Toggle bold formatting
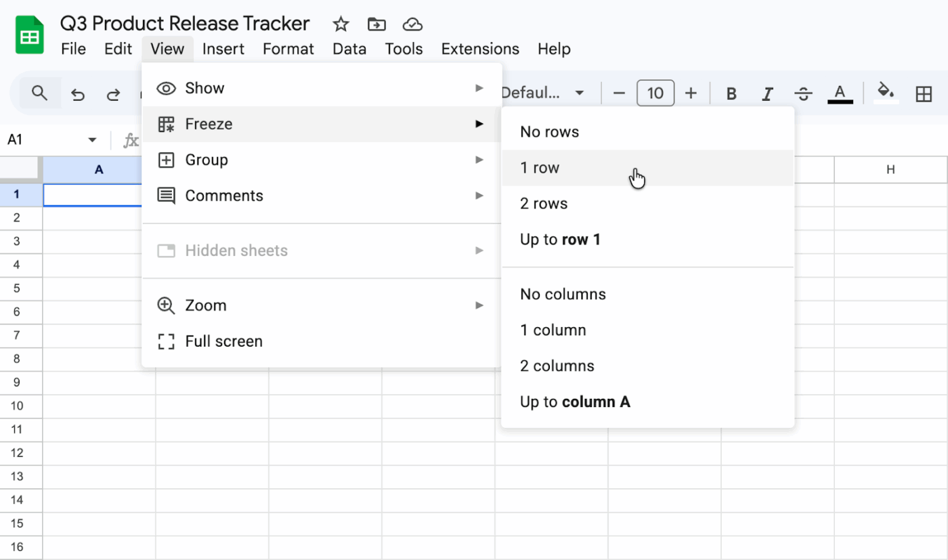The height and width of the screenshot is (560, 948). [x=731, y=93]
